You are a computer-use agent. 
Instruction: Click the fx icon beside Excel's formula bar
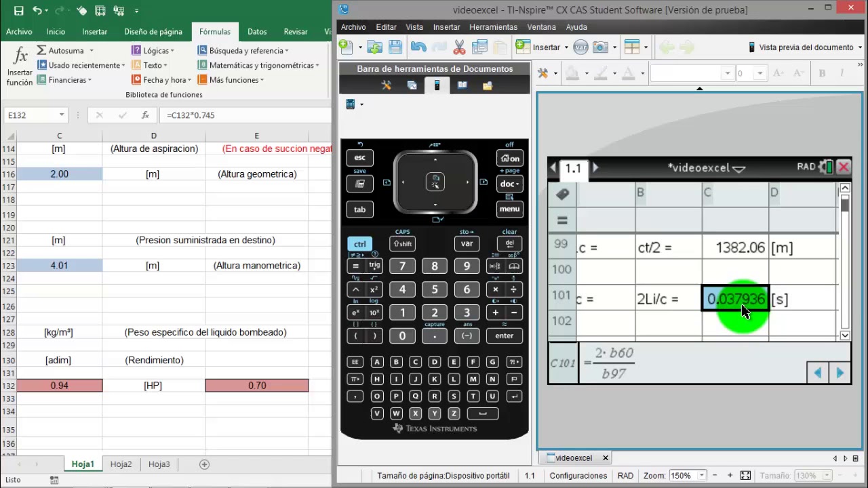145,115
